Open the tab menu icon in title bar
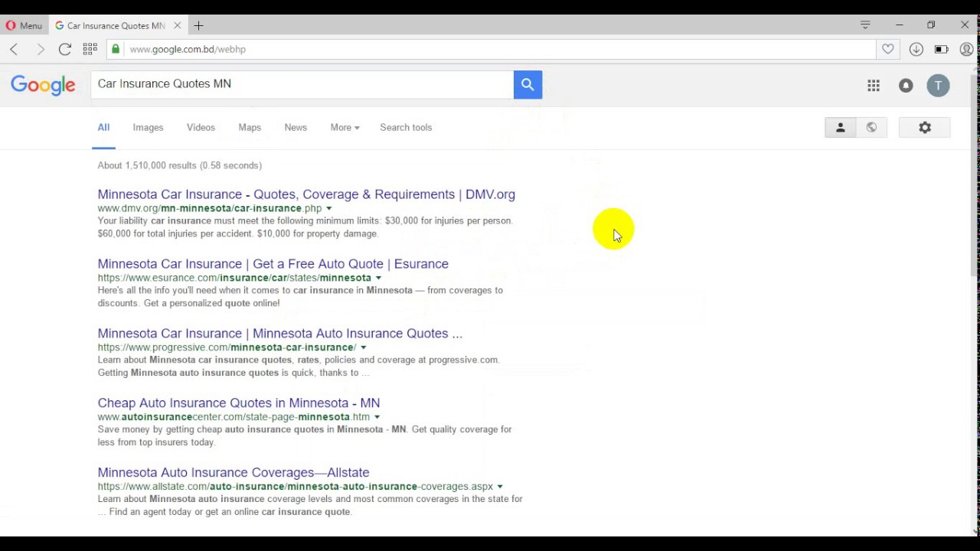The height and width of the screenshot is (551, 980). point(865,25)
